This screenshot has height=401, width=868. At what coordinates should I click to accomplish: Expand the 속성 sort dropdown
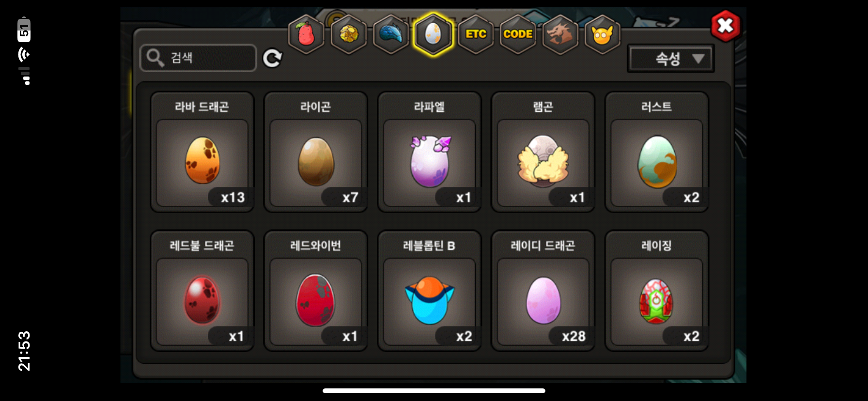[671, 59]
